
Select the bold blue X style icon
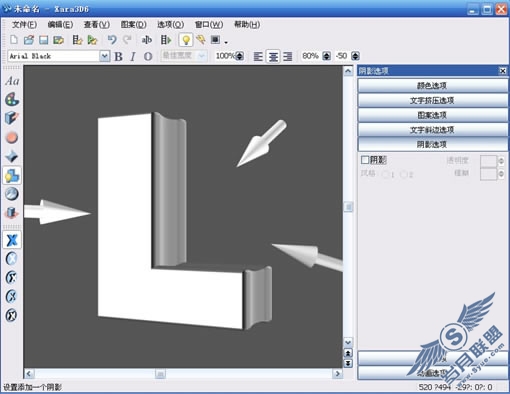12,240
